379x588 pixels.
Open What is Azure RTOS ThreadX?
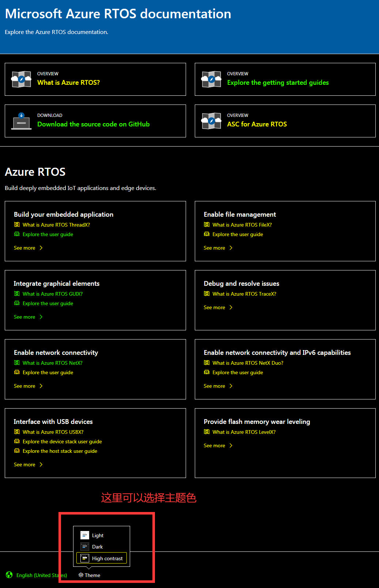click(x=56, y=225)
